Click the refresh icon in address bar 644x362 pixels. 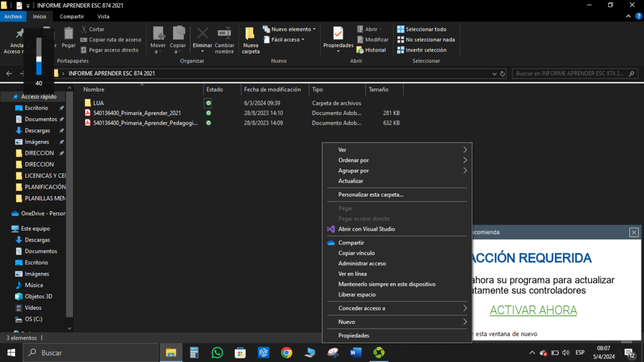502,74
